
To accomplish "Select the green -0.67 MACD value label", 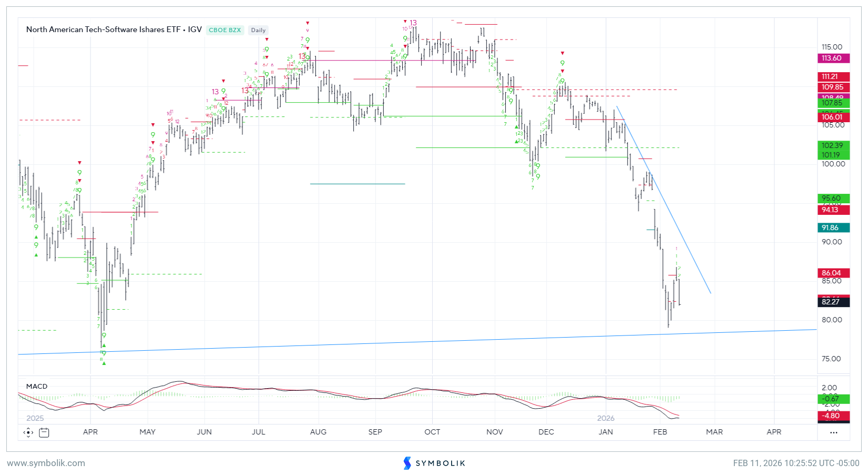I will (x=834, y=399).
